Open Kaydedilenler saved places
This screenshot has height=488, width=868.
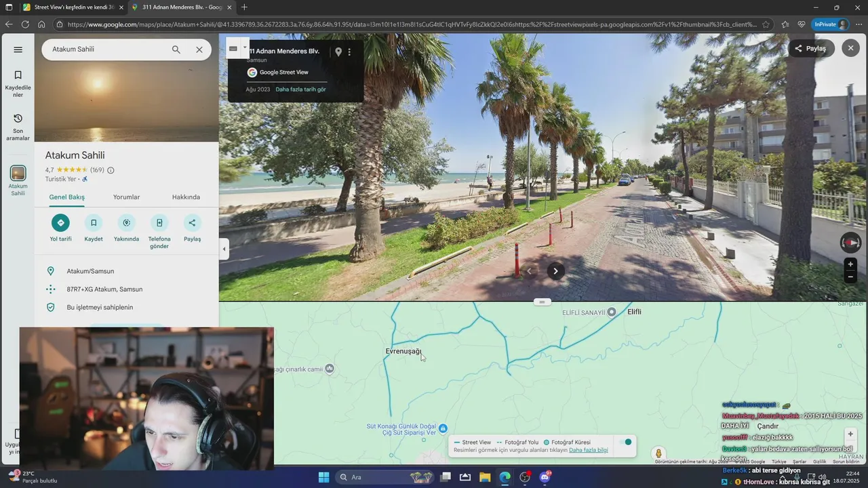(x=18, y=83)
